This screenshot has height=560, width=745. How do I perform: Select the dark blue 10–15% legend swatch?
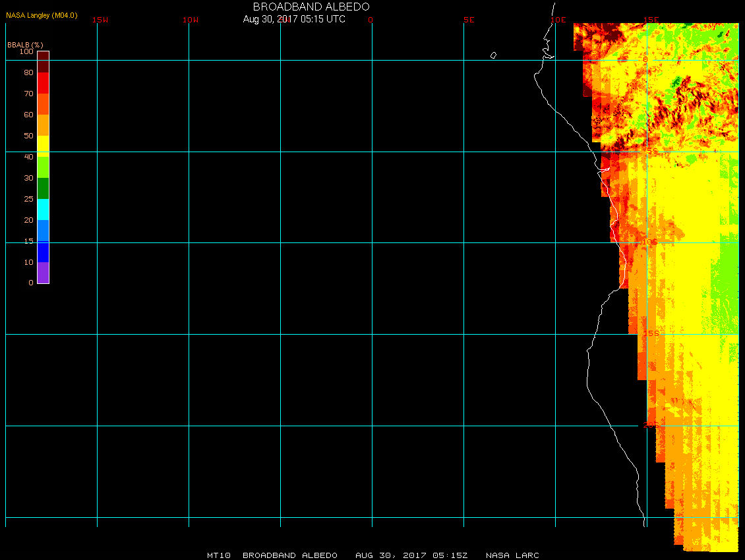[x=43, y=252]
